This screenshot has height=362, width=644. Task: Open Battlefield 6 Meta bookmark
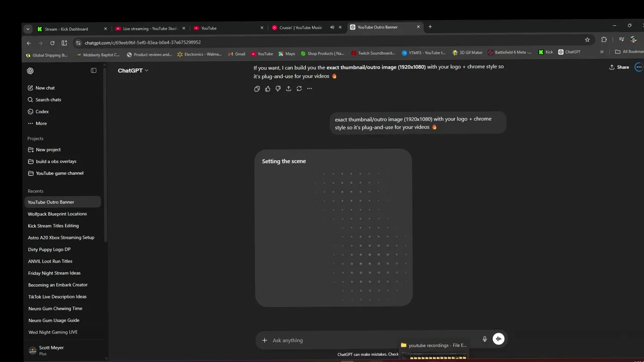point(510,52)
